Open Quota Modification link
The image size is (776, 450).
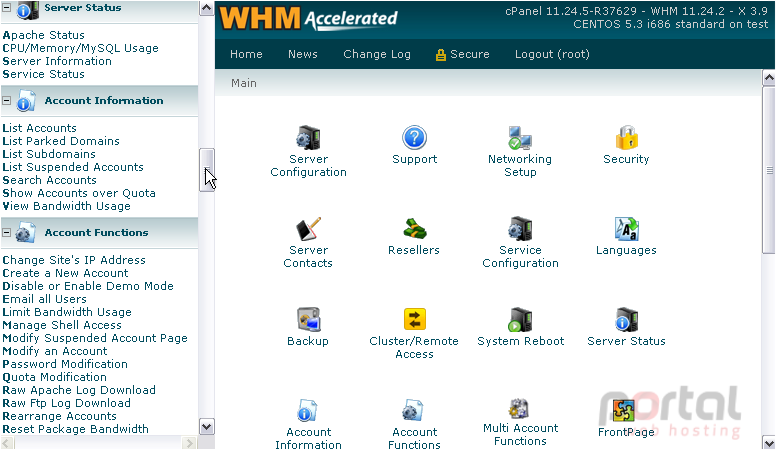[x=54, y=377]
